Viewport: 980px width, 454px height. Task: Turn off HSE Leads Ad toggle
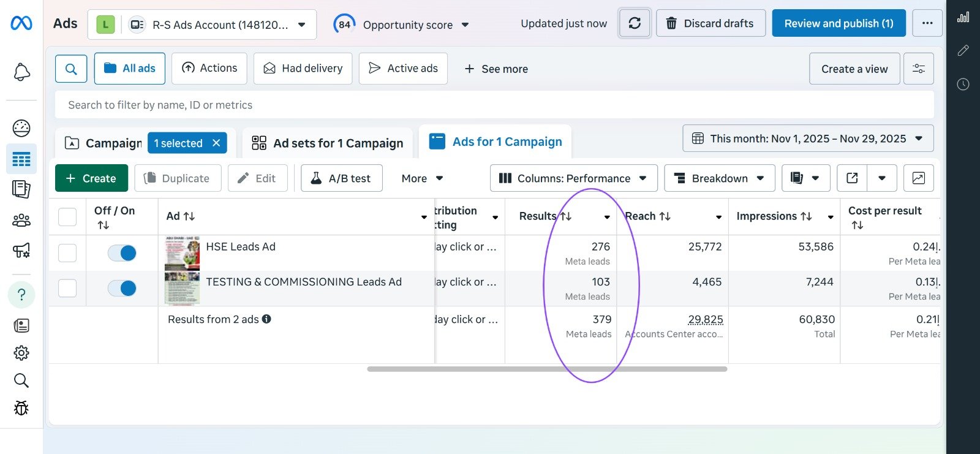pyautogui.click(x=122, y=253)
